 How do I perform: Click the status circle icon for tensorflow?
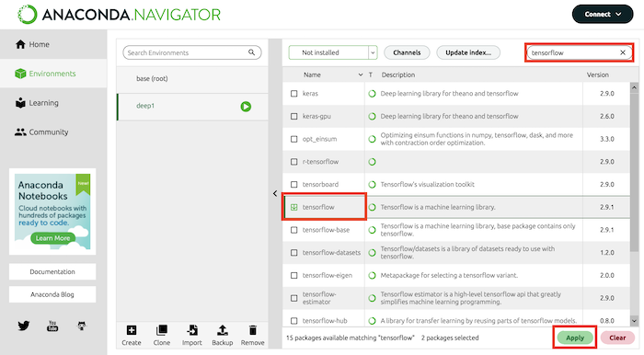(372, 207)
